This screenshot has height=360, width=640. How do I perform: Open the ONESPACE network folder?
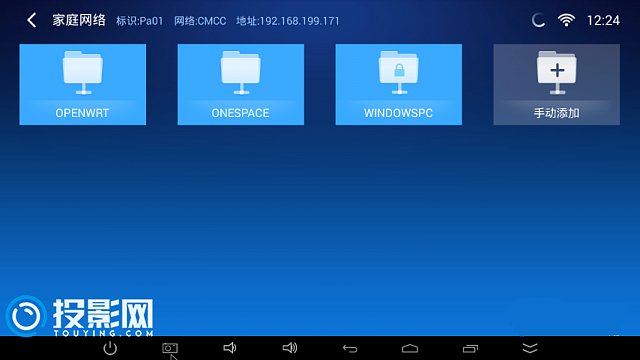pyautogui.click(x=241, y=84)
